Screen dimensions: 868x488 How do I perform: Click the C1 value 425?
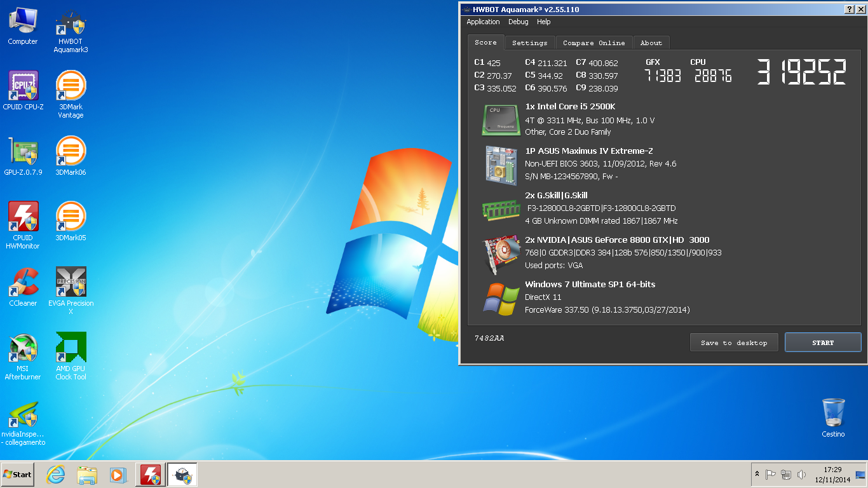pyautogui.click(x=494, y=64)
